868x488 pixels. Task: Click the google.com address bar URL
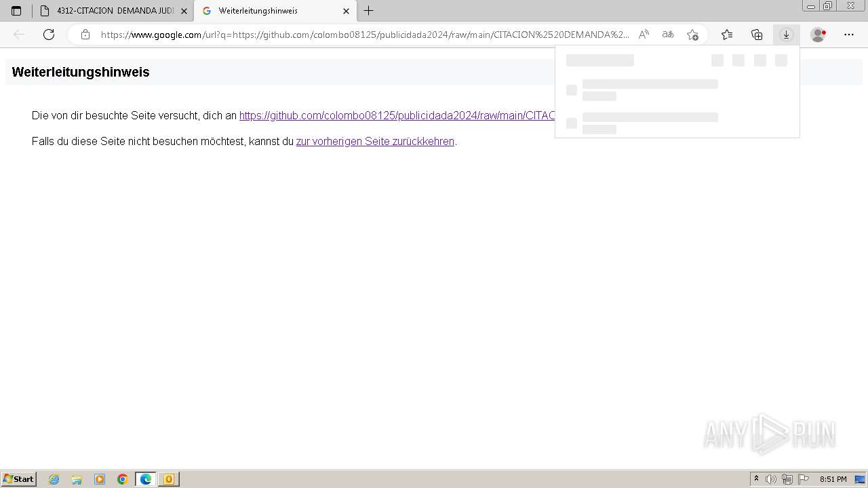coord(365,35)
